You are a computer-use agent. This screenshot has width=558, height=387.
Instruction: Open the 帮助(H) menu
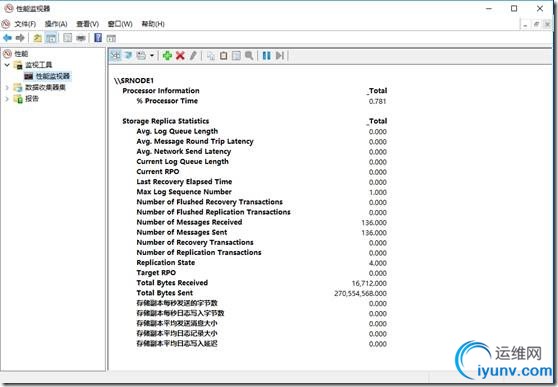tap(153, 24)
